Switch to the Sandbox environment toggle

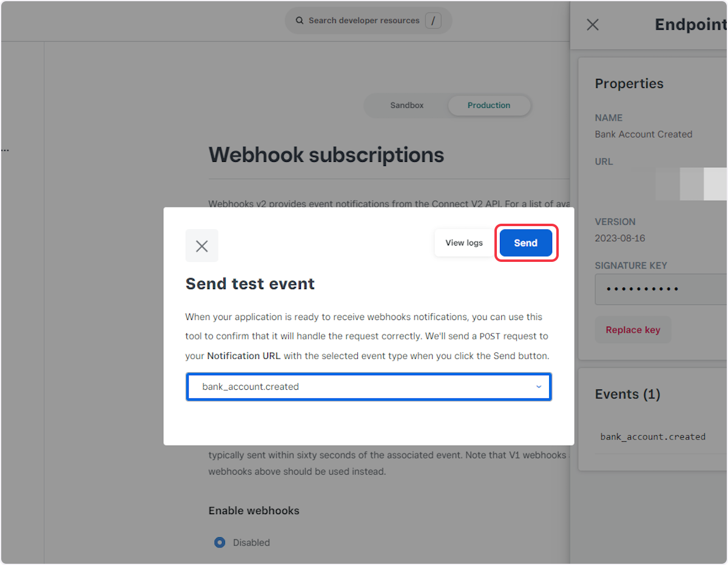pyautogui.click(x=406, y=105)
